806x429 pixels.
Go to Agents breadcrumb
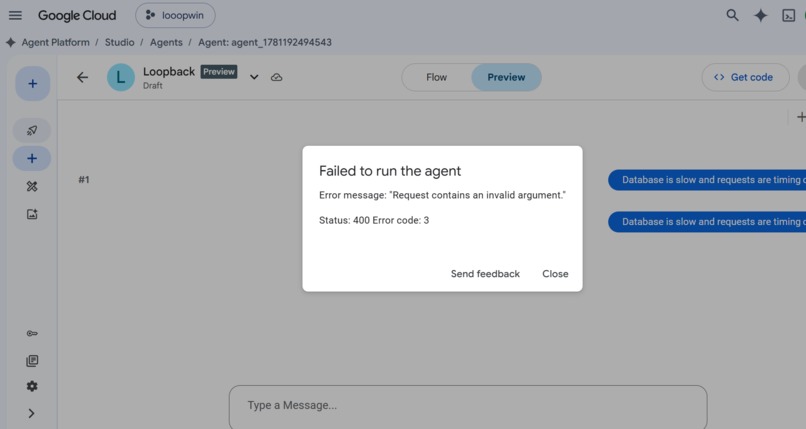coord(166,42)
